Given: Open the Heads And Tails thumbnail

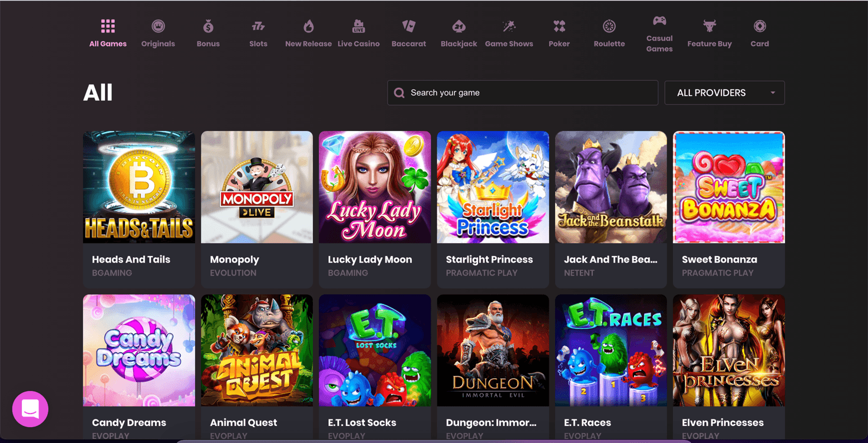Looking at the screenshot, I should [139, 187].
